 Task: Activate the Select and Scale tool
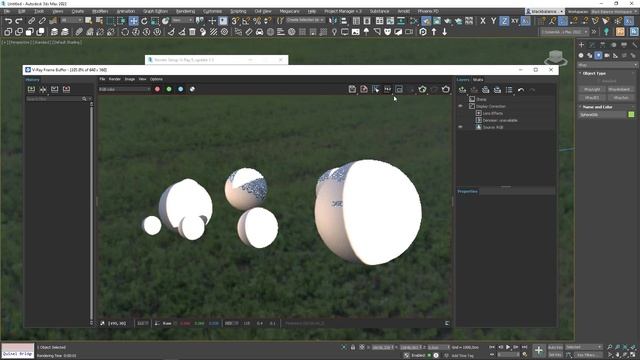[x=155, y=20]
